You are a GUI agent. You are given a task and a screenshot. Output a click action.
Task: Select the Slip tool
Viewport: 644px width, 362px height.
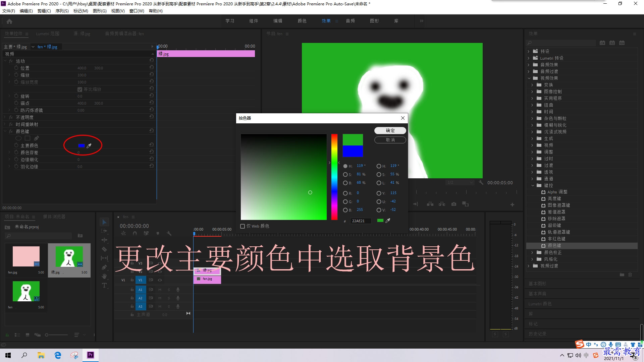click(104, 258)
